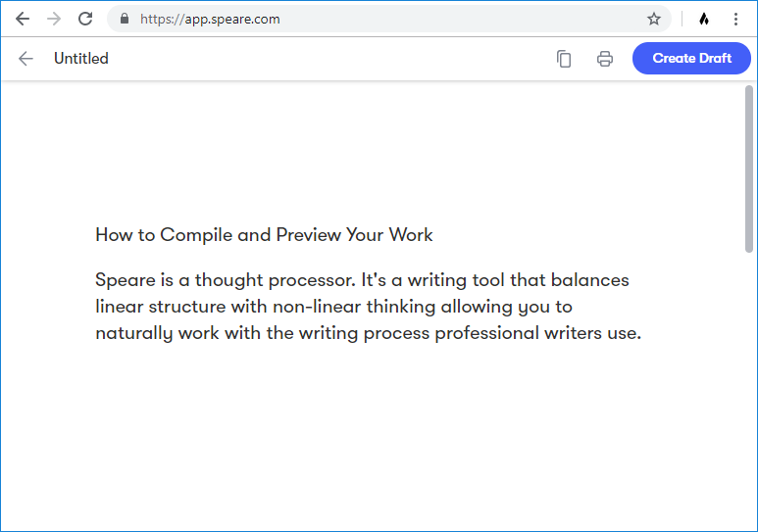
Task: Click the scrollbar track below the thumb
Action: [749, 387]
